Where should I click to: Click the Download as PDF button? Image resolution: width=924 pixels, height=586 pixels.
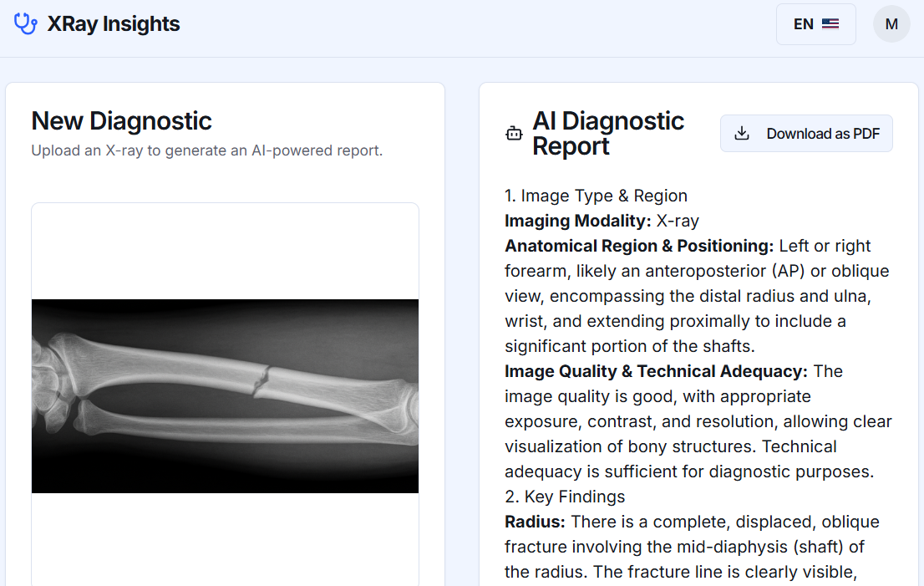coord(805,133)
